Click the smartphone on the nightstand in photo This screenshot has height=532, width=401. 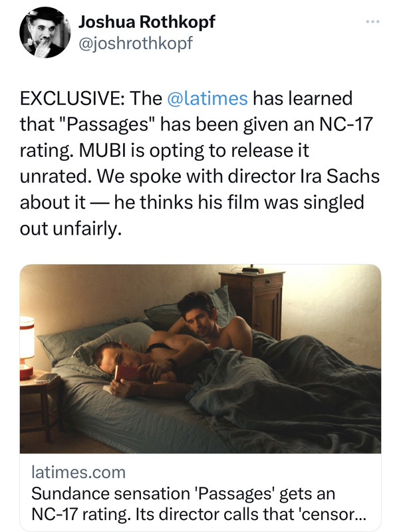[x=47, y=378]
